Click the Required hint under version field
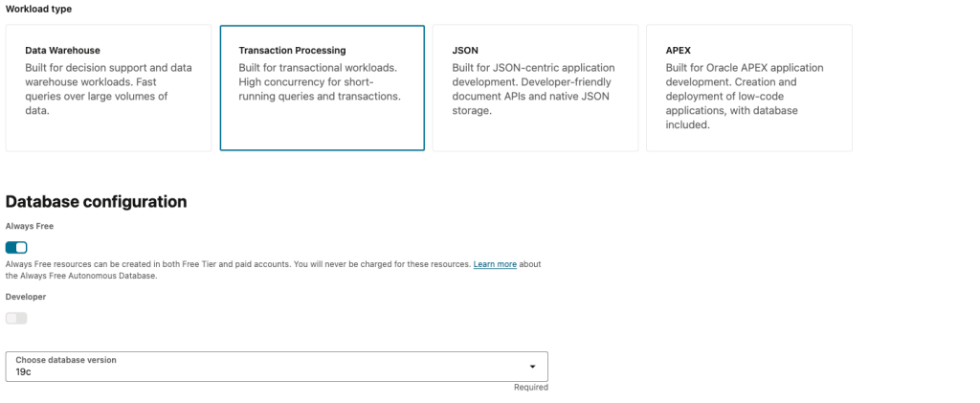The width and height of the screenshot is (980, 403). tap(530, 388)
